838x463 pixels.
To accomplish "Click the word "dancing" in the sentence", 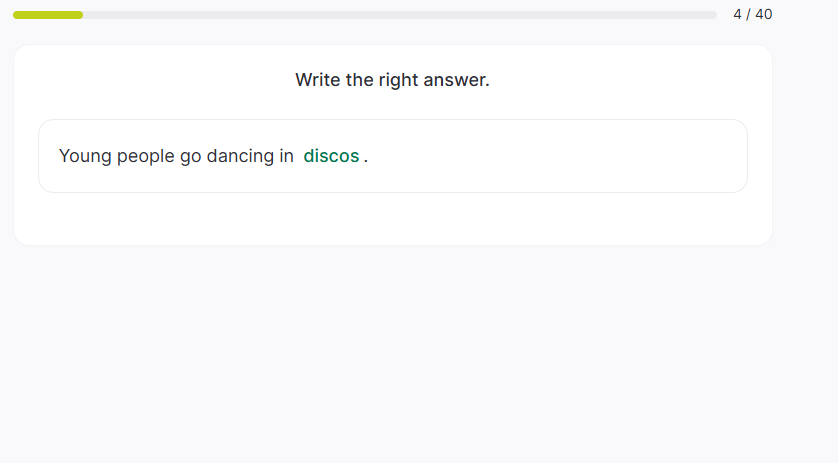I will 240,156.
